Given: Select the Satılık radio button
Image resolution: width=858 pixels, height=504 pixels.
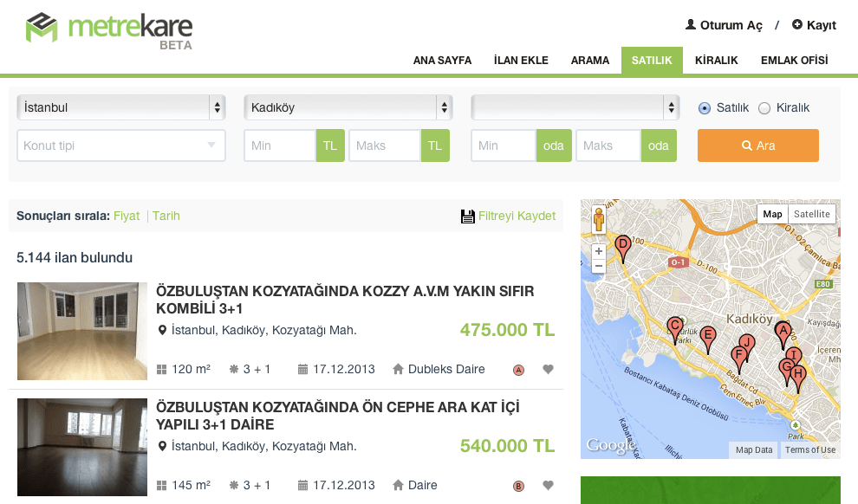Looking at the screenshot, I should [705, 108].
